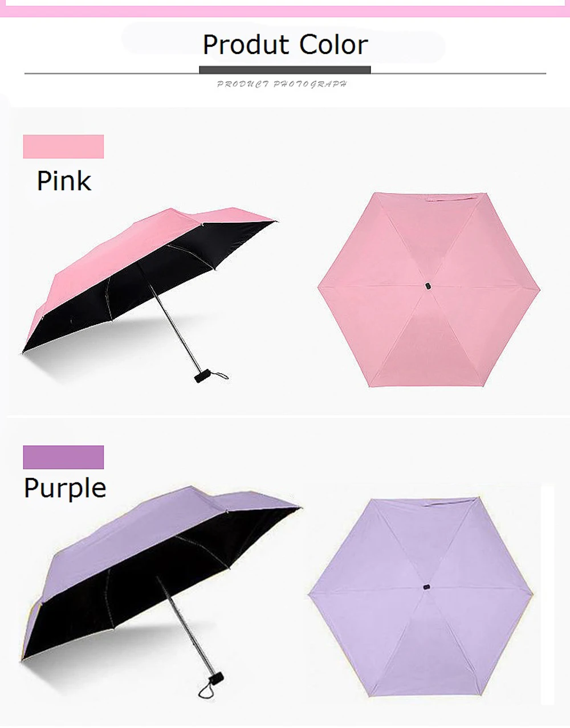Click the Product Photograph subtitle

[282, 84]
